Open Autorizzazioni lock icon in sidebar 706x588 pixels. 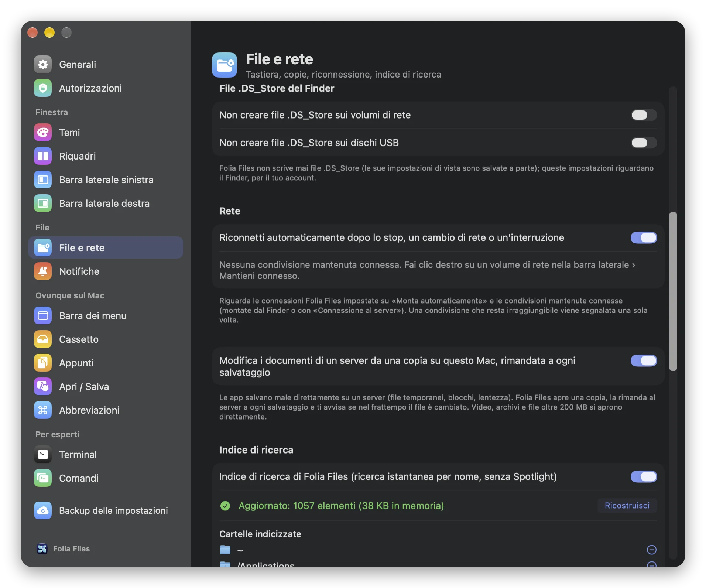click(x=43, y=88)
